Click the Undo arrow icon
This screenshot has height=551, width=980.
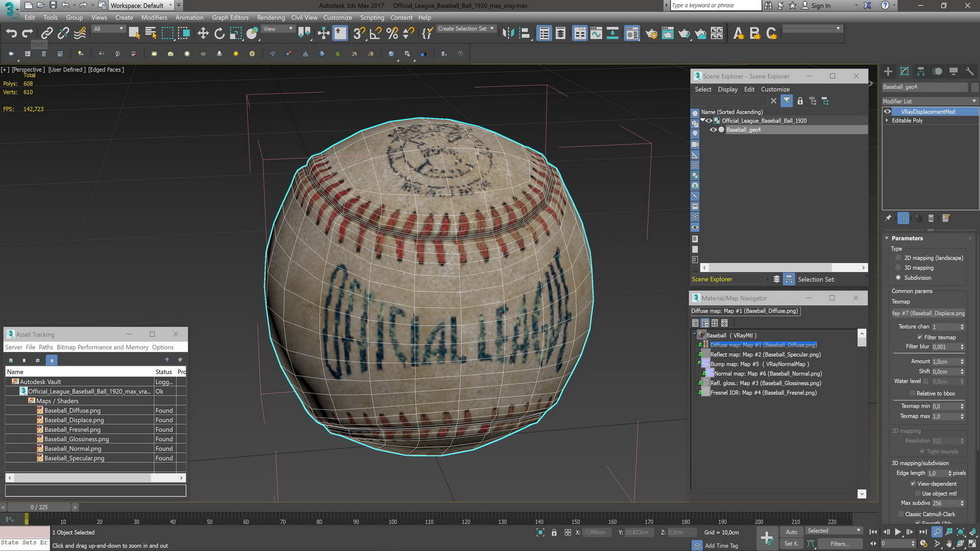[11, 33]
